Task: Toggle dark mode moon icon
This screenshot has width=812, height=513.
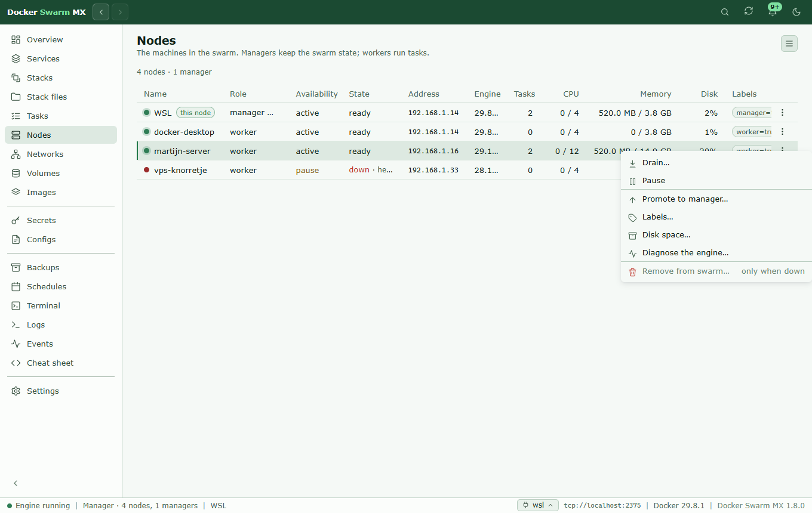Action: tap(796, 12)
